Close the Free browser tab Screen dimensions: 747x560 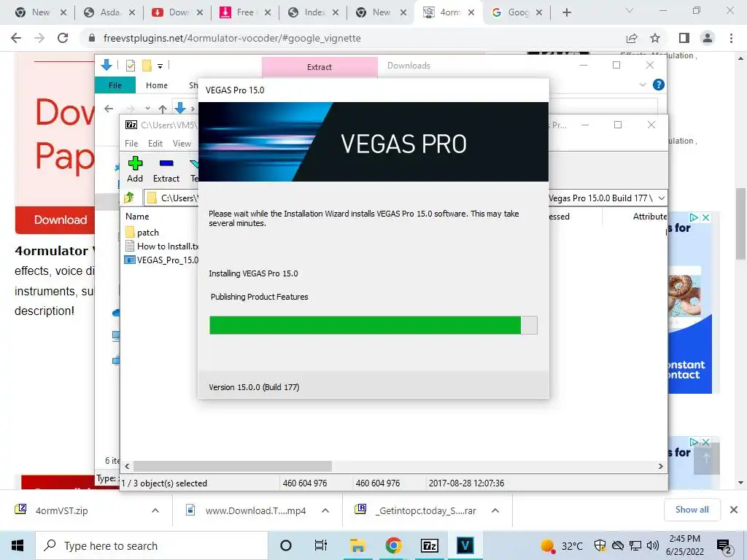268,12
